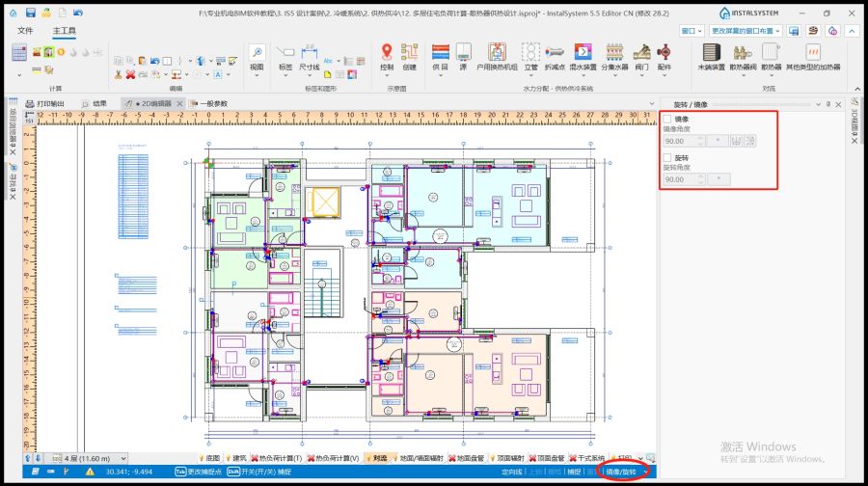868x486 pixels.
Task: Toggle the 底图 layer tab
Action: pyautogui.click(x=209, y=458)
